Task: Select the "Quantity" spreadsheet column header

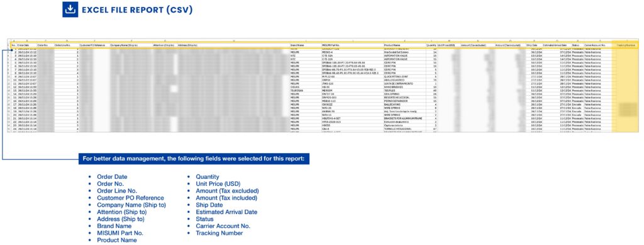Action: click(x=431, y=45)
